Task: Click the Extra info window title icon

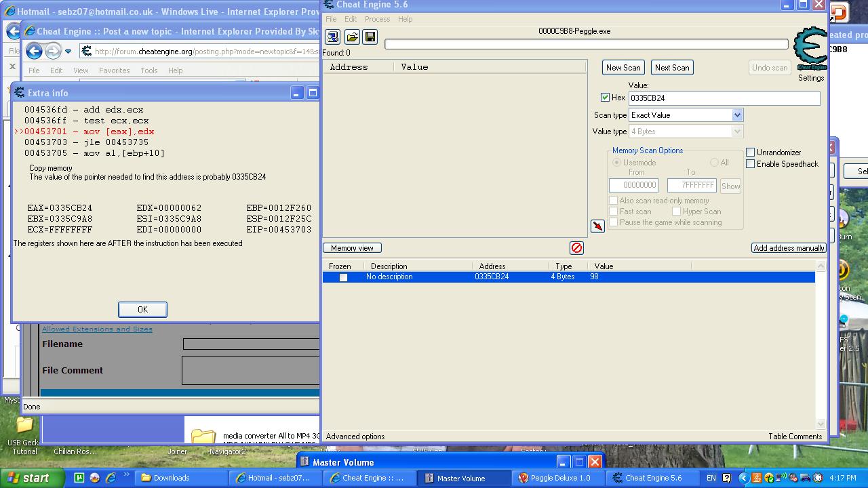Action: 20,93
